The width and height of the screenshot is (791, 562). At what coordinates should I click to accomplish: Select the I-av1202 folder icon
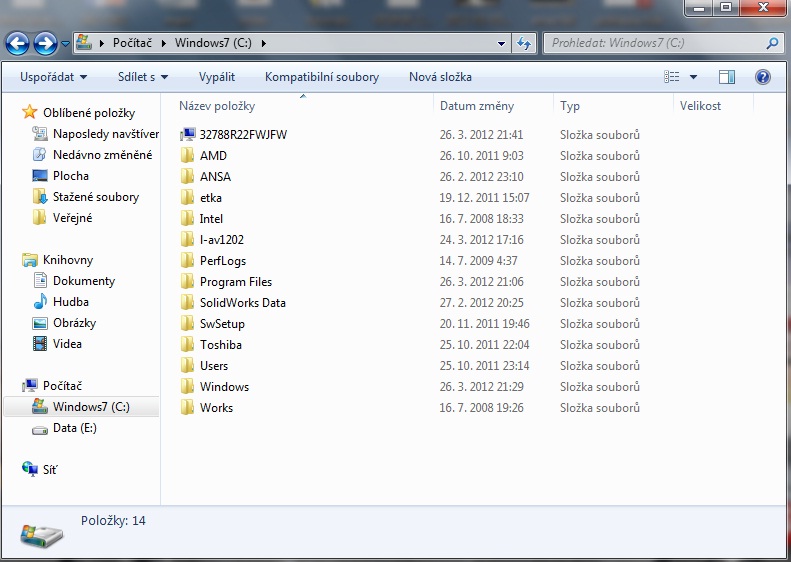click(x=187, y=240)
